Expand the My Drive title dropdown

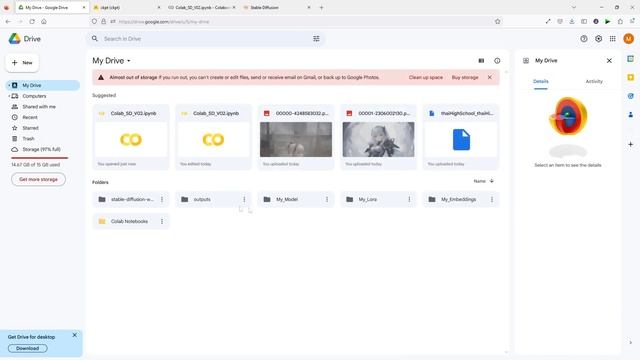click(x=129, y=61)
